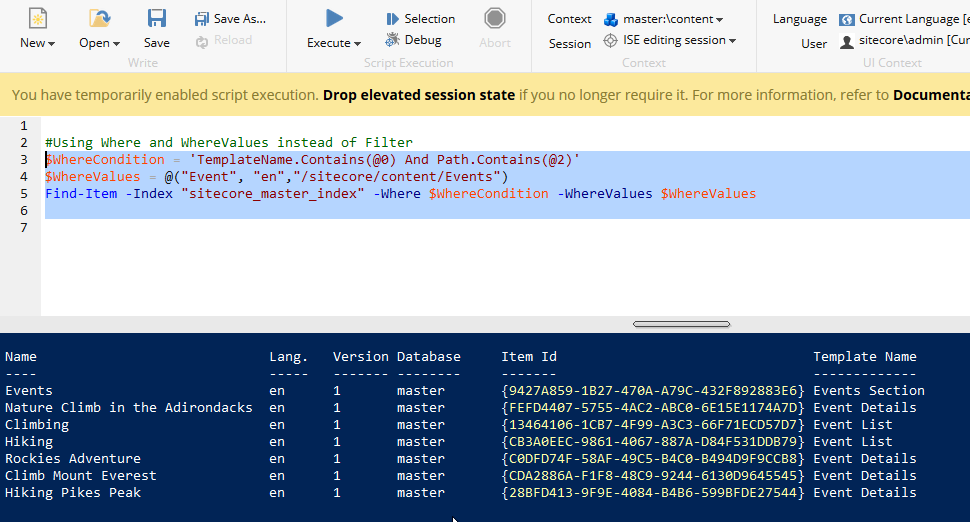Expand the New dropdown arrow
The height and width of the screenshot is (522, 970).
[x=51, y=44]
